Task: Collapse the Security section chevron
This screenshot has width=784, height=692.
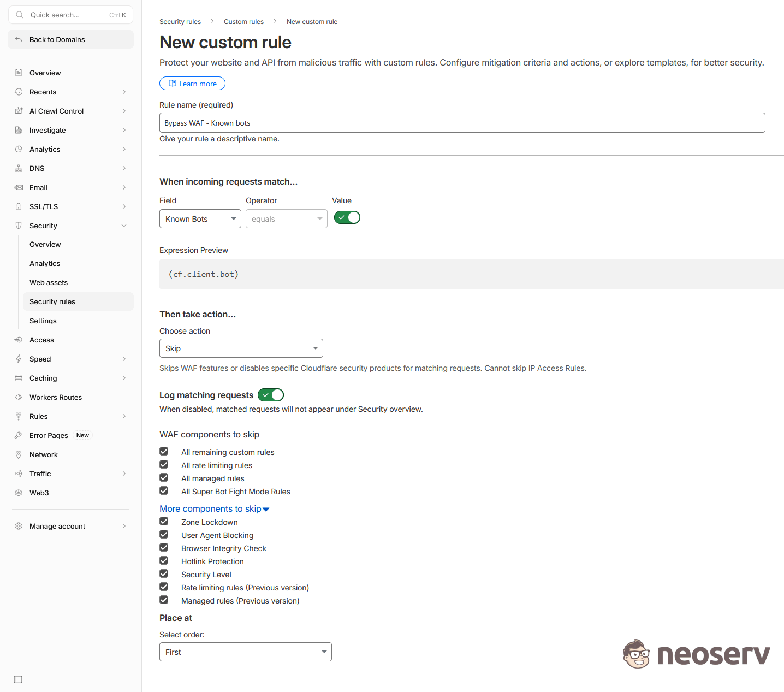Action: click(x=124, y=226)
